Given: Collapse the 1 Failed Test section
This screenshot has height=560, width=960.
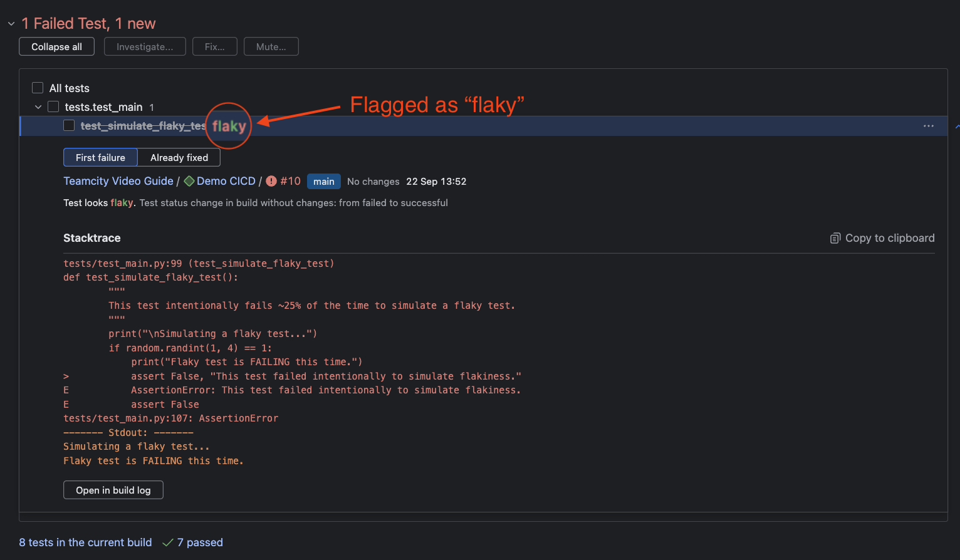Looking at the screenshot, I should [x=11, y=24].
